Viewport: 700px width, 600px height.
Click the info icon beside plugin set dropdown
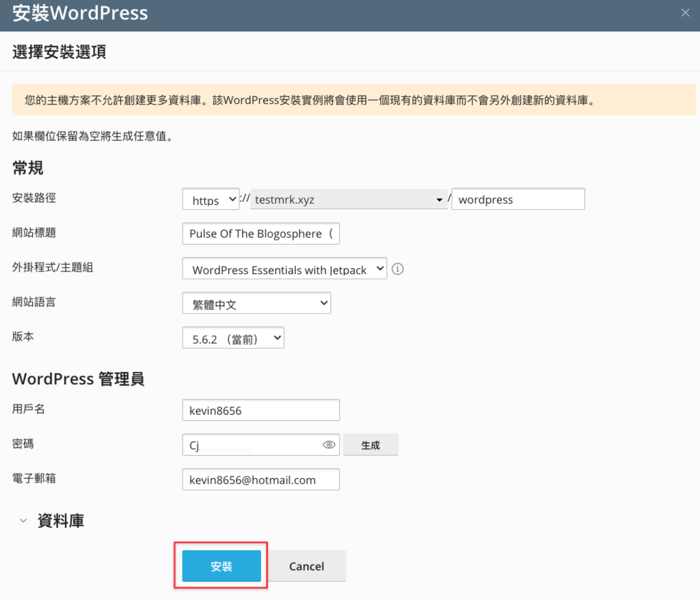397,269
